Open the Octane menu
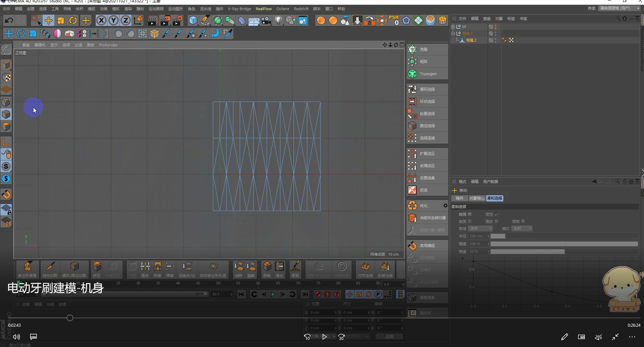The width and height of the screenshot is (644, 347). (x=283, y=9)
